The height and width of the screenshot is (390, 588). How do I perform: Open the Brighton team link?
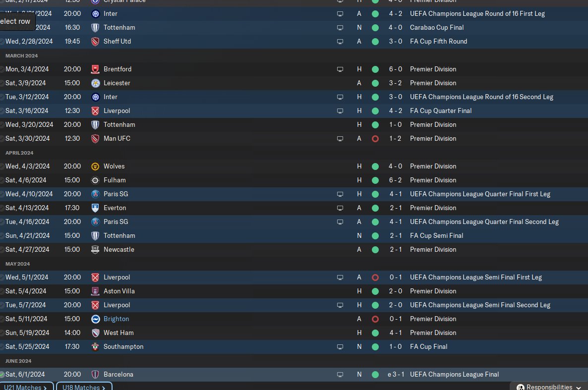tap(116, 319)
